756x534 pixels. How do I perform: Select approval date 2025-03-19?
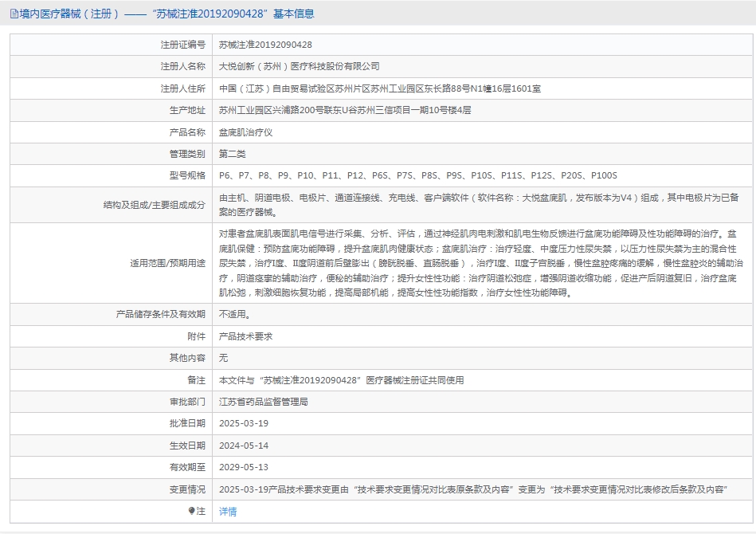[x=244, y=423]
